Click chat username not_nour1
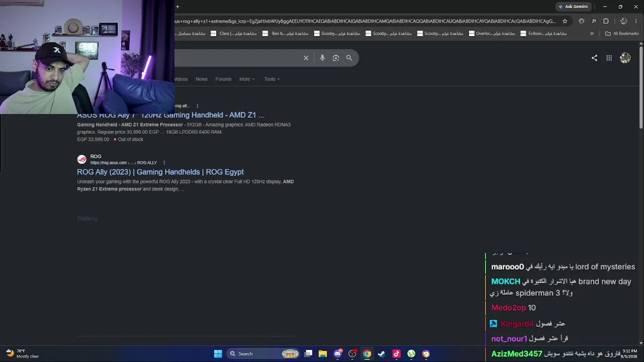The width and height of the screenshot is (644, 362). (509, 339)
